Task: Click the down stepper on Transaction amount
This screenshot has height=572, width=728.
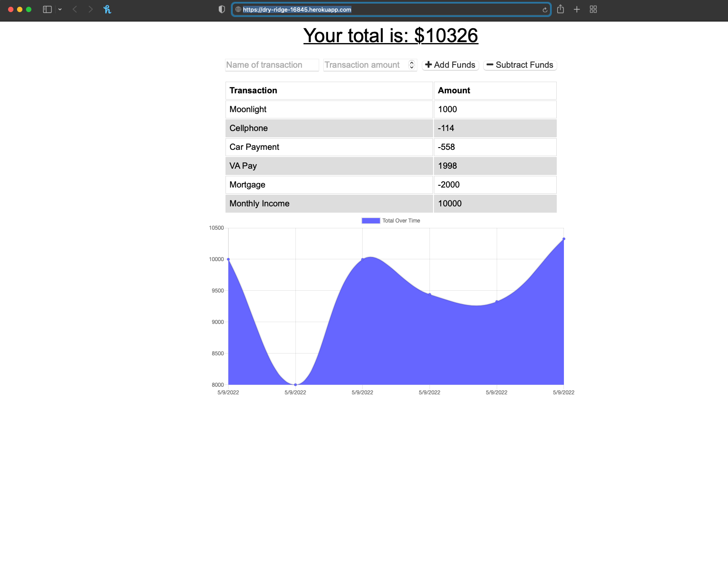Action: coord(411,67)
